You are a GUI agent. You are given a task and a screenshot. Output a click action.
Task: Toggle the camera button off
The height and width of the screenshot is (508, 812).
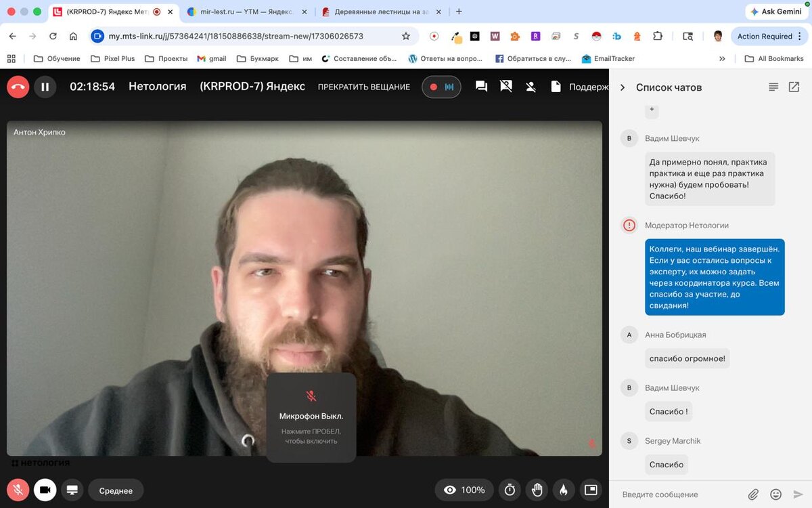tap(45, 490)
